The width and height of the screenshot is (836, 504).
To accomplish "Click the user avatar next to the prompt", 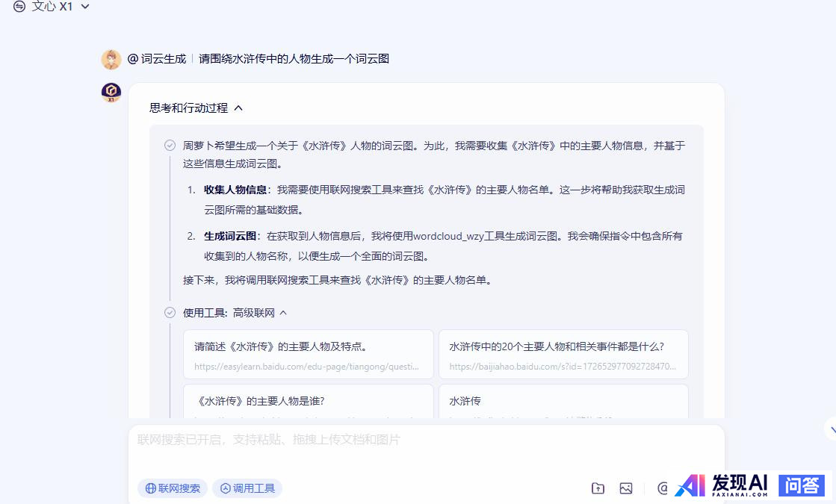I will (111, 60).
